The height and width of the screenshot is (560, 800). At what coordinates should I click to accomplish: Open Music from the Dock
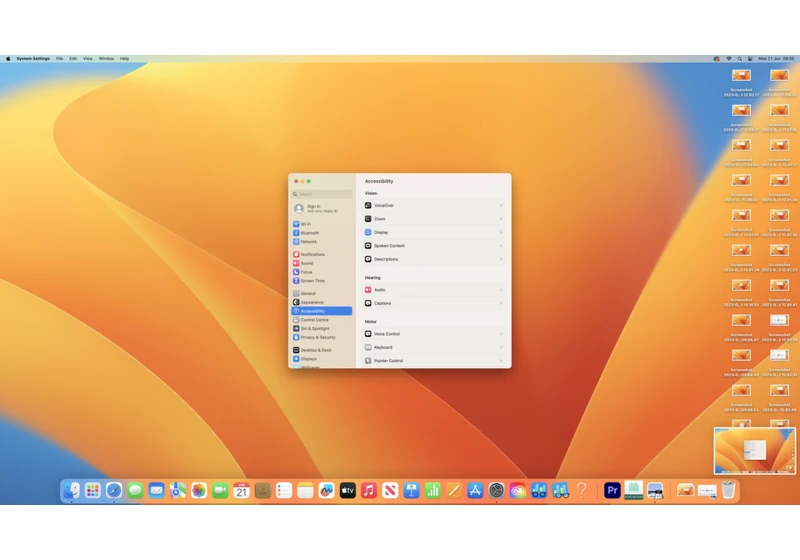[x=369, y=491]
